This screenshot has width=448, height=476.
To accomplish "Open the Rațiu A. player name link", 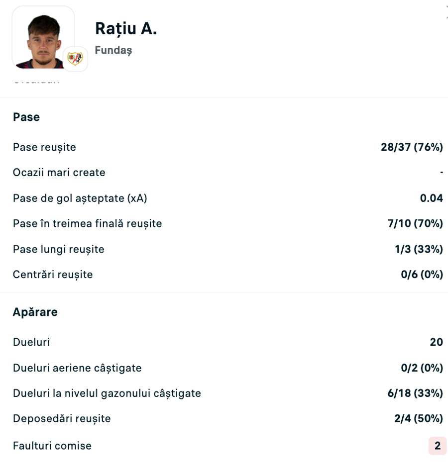I will pos(126,29).
